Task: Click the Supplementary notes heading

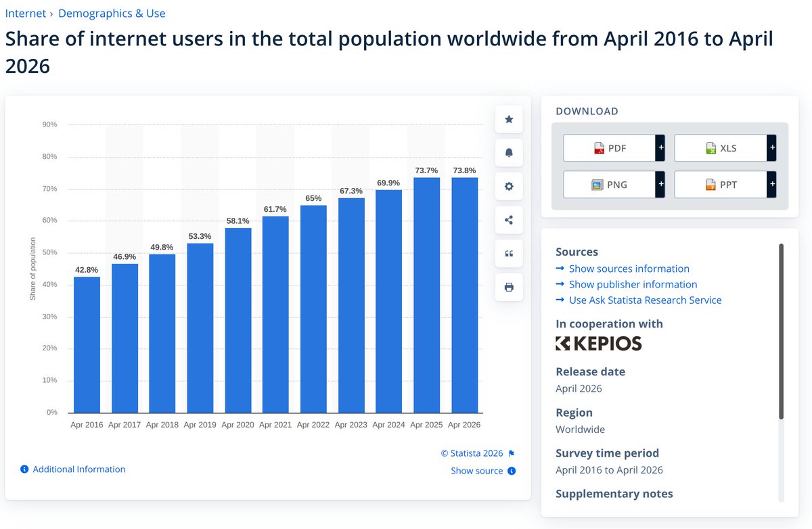Action: pyautogui.click(x=614, y=493)
